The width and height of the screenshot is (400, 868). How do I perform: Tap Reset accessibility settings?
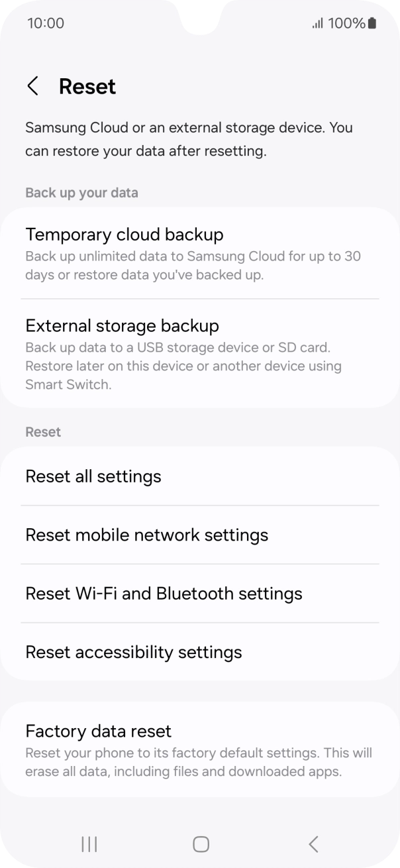point(133,652)
